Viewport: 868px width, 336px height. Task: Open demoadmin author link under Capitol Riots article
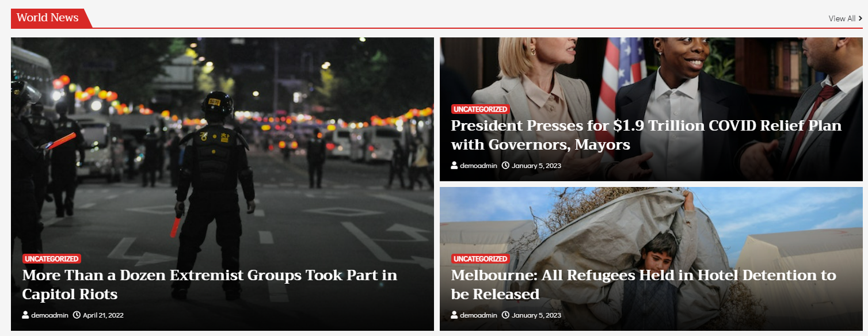pos(50,315)
